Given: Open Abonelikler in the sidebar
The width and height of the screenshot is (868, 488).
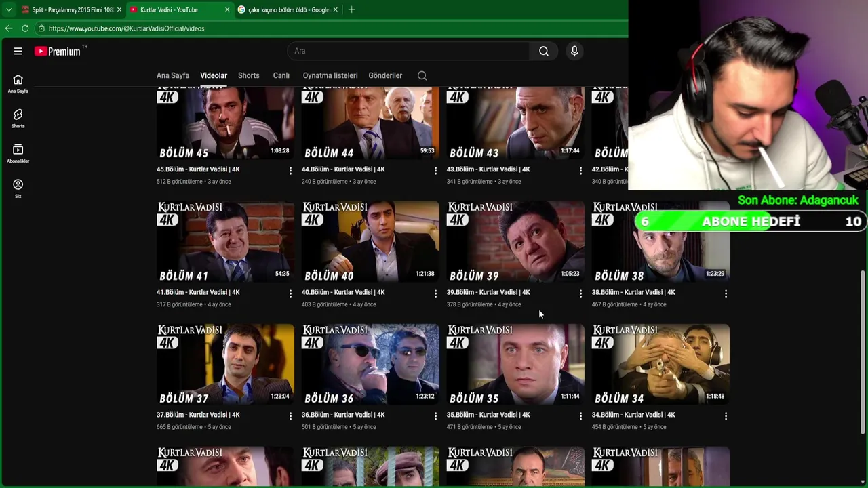Looking at the screenshot, I should tap(18, 154).
